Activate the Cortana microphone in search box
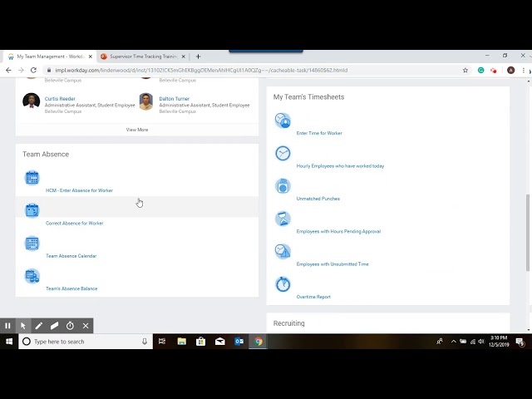Screen dimensions: 532x399 (145, 342)
